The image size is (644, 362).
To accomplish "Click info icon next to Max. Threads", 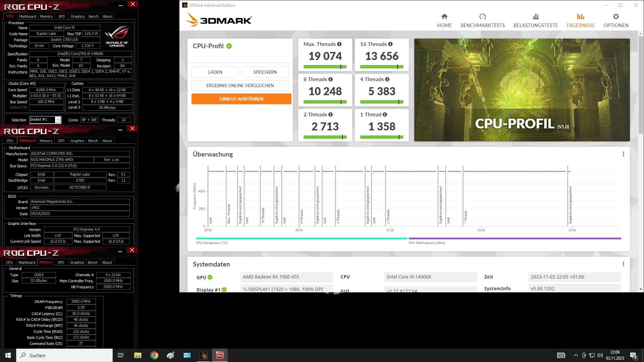I will pyautogui.click(x=339, y=44).
